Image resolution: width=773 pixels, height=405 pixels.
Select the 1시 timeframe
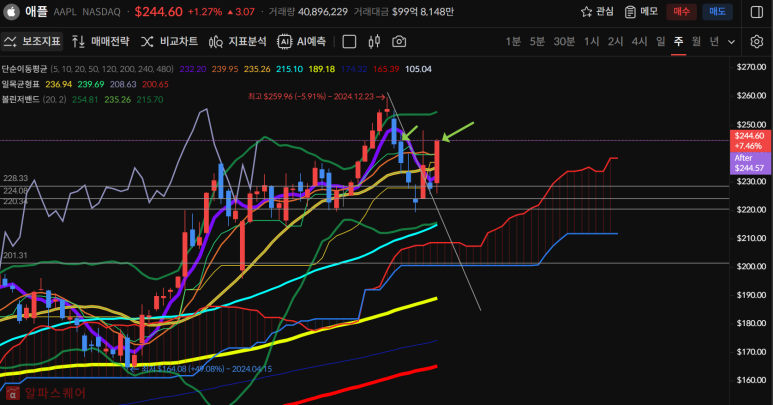pyautogui.click(x=592, y=42)
